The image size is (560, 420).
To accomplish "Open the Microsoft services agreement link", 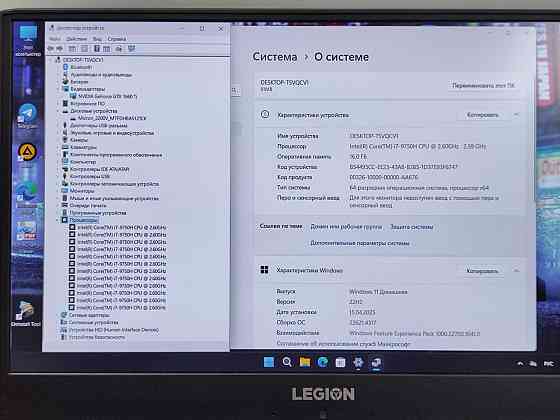I will pos(344,344).
